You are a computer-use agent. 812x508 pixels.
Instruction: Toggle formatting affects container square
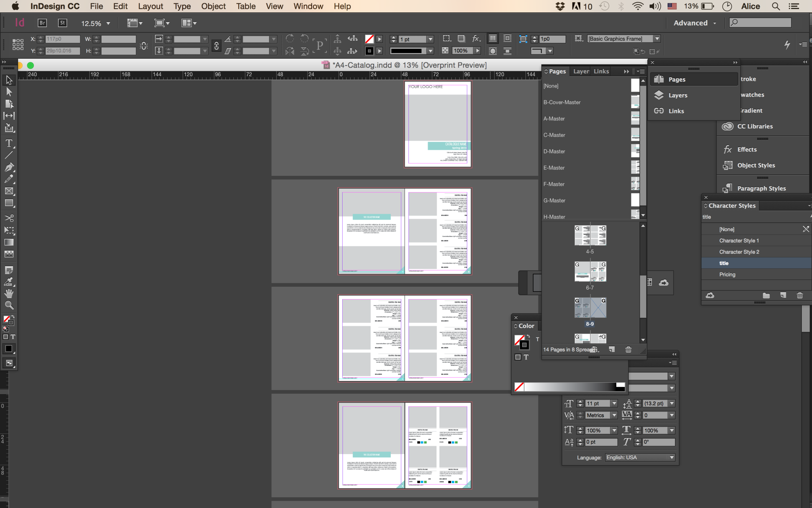6,337
